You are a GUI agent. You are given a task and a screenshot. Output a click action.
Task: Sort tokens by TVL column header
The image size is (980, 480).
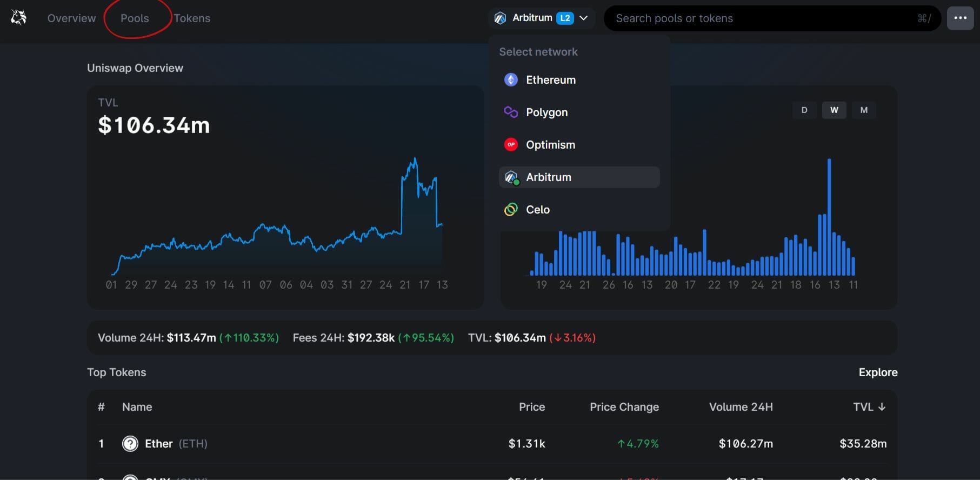(x=869, y=407)
